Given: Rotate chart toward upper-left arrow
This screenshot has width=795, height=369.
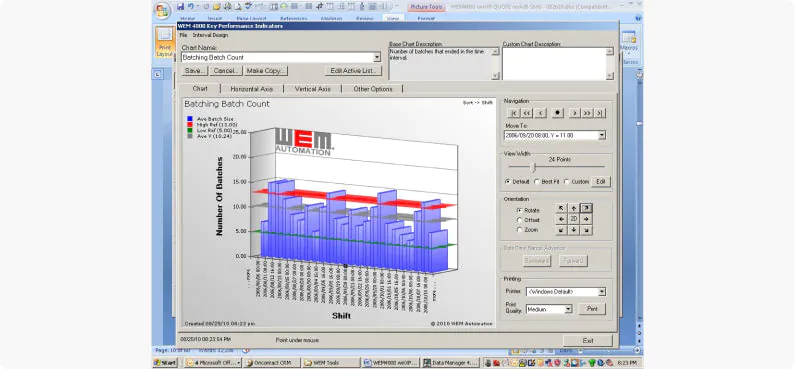Looking at the screenshot, I should pyautogui.click(x=561, y=208).
